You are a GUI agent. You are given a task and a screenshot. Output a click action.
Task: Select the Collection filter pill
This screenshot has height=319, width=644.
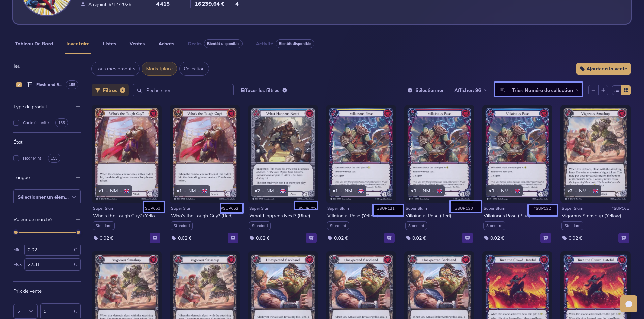194,69
